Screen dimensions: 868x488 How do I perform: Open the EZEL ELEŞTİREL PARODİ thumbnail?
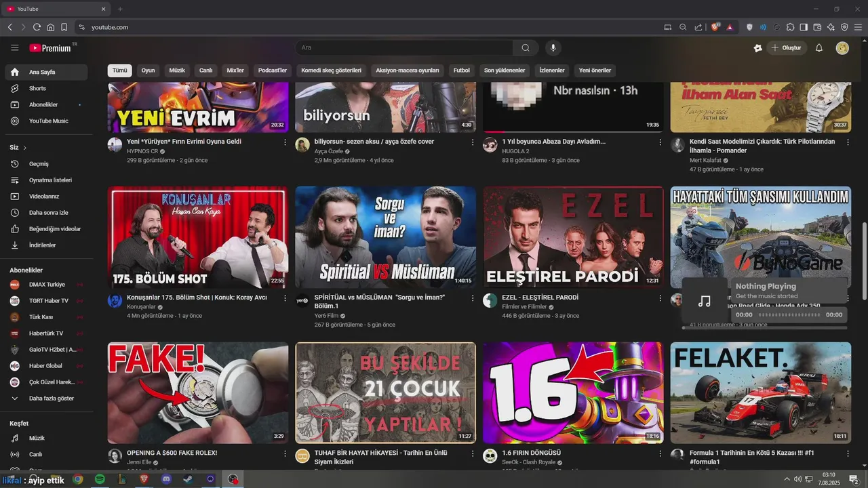pyautogui.click(x=573, y=237)
